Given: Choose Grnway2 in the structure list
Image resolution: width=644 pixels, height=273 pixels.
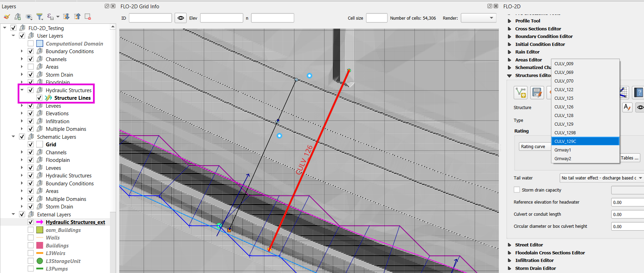Looking at the screenshot, I should [563, 159].
